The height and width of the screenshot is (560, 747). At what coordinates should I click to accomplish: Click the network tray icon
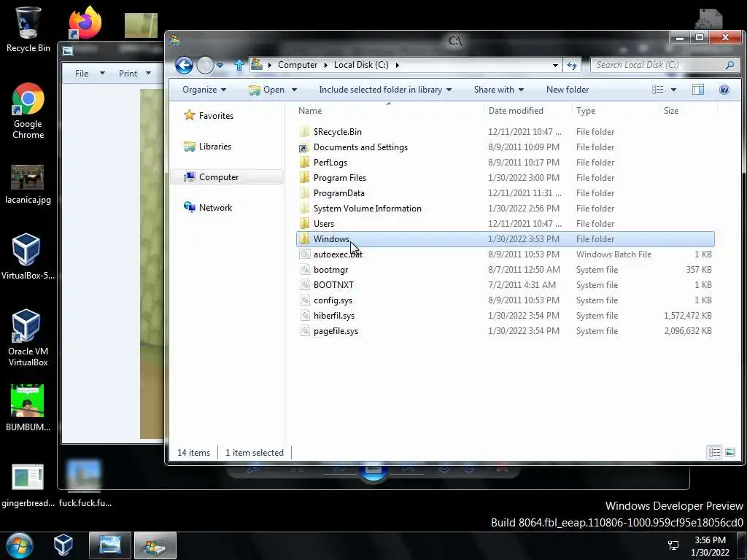click(673, 545)
